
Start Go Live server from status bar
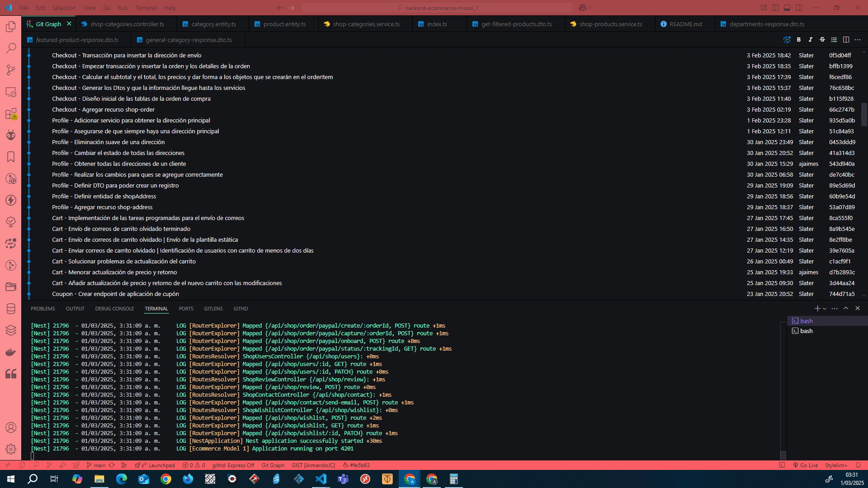click(806, 465)
